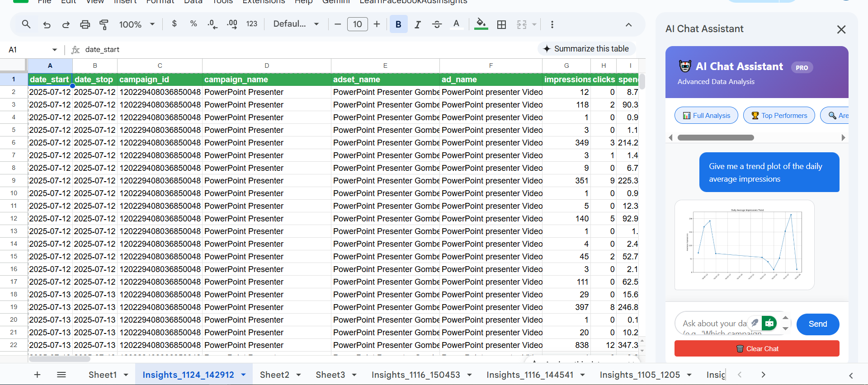Open the zoom 100% dropdown
This screenshot has width=868, height=385.
click(137, 24)
